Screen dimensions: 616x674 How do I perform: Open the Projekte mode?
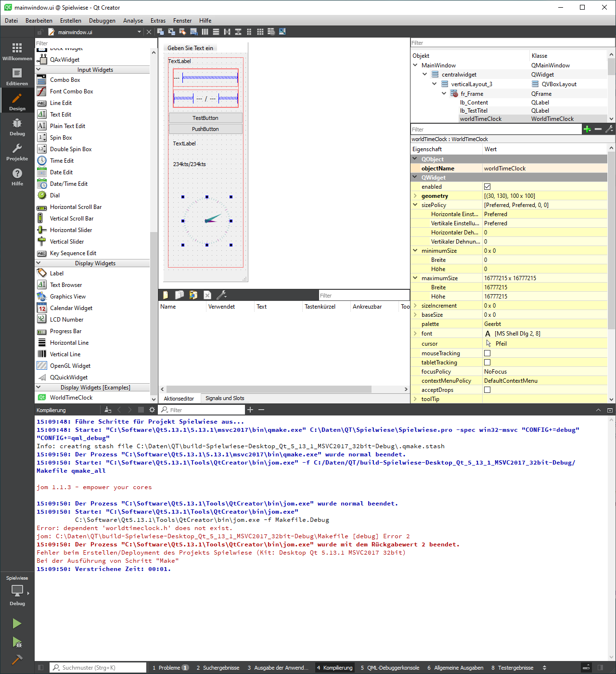[x=17, y=152]
